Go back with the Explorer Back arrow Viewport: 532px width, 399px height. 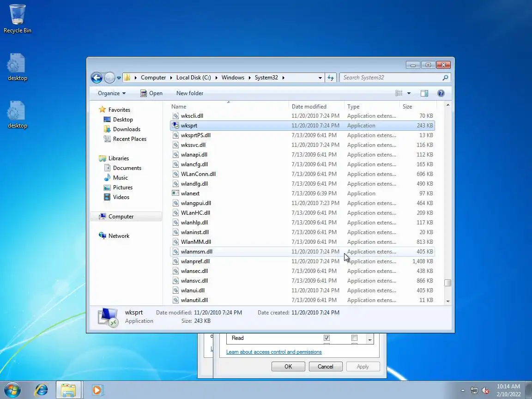point(97,78)
